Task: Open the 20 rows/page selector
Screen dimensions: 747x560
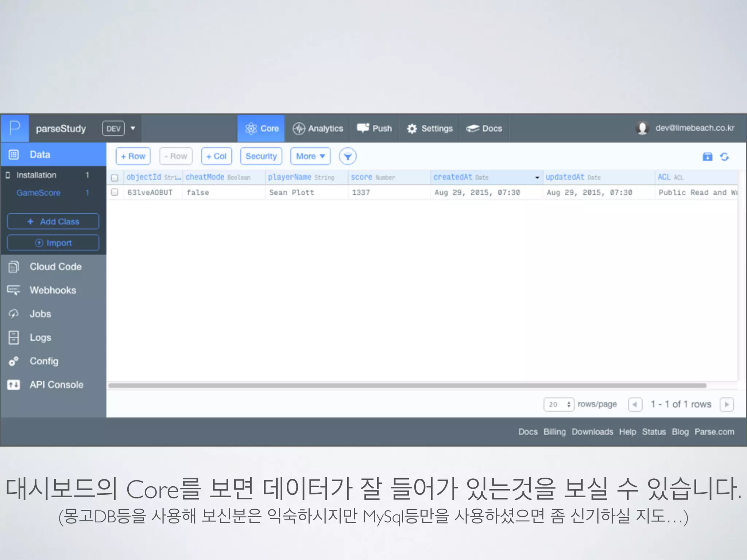Action: coord(559,404)
